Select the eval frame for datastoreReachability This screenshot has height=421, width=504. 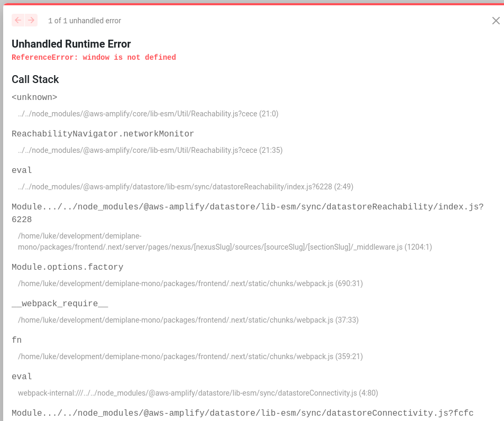coord(21,170)
